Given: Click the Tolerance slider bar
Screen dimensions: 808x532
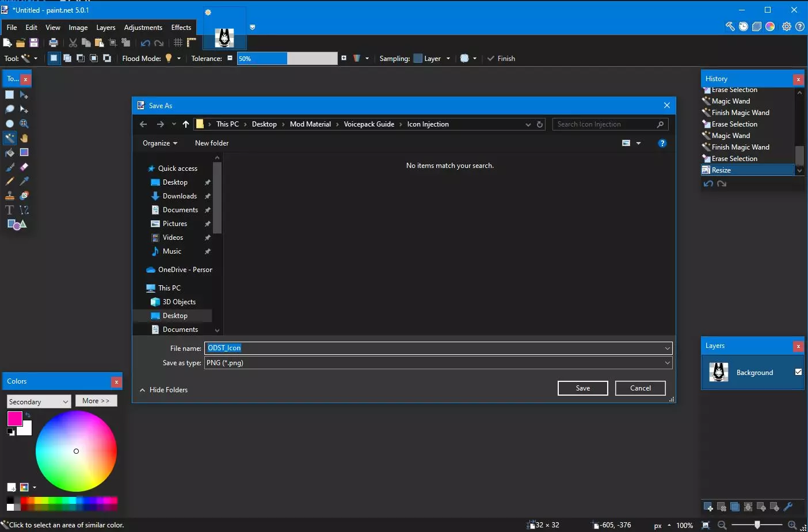Looking at the screenshot, I should coord(287,59).
